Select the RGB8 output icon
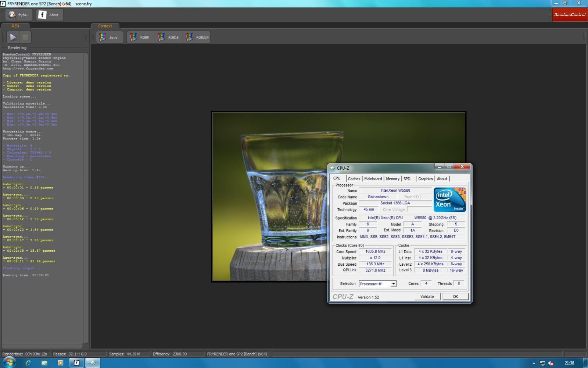The image size is (588, 368). [x=140, y=37]
